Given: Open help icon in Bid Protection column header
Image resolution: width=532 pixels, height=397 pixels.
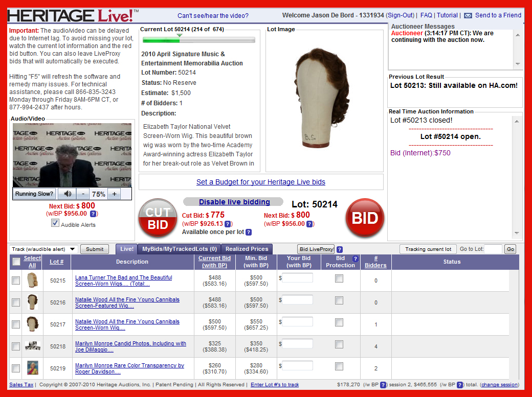Looking at the screenshot, I should [355, 259].
